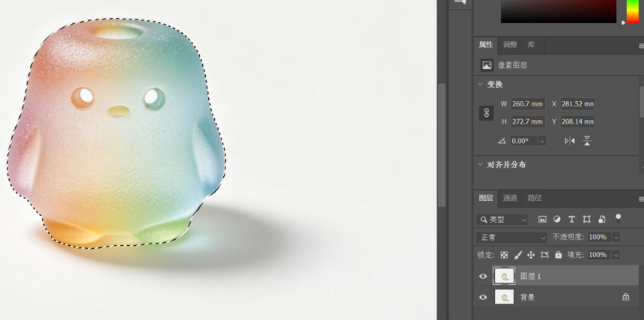Flip the layer horizontally

click(x=570, y=141)
